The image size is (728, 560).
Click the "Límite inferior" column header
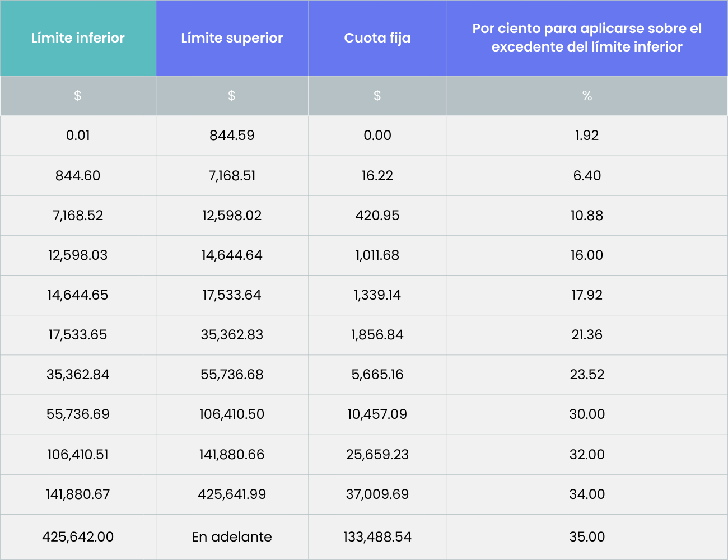click(78, 38)
